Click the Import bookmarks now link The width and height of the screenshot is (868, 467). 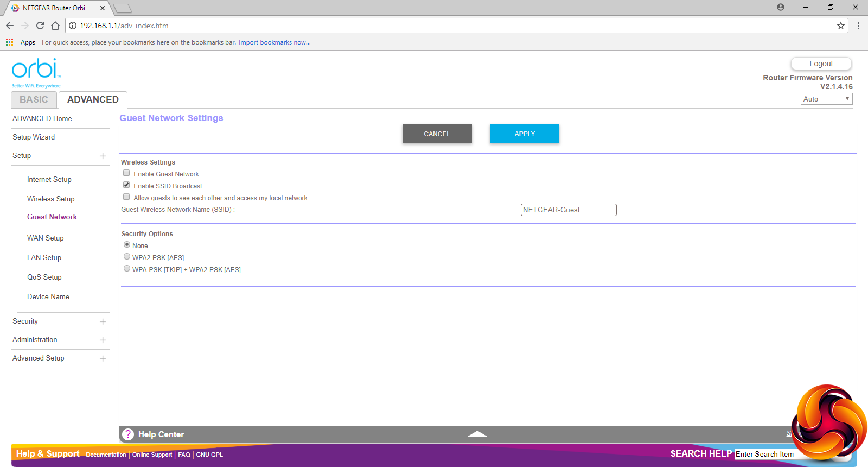tap(275, 42)
